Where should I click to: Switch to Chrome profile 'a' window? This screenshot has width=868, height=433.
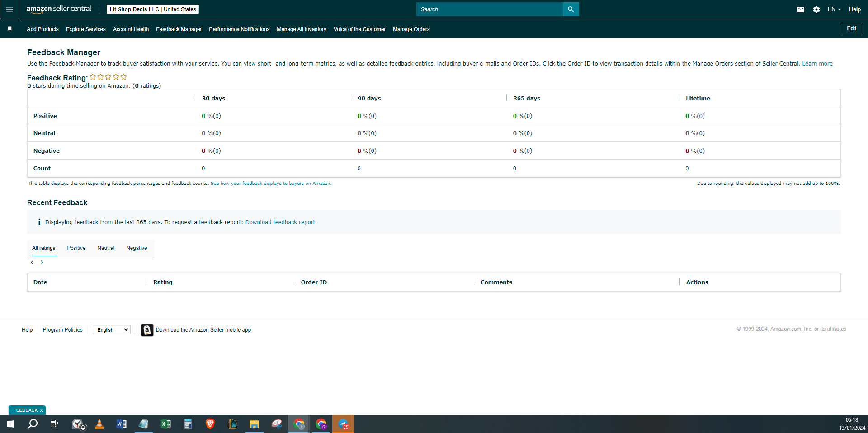pyautogui.click(x=299, y=424)
